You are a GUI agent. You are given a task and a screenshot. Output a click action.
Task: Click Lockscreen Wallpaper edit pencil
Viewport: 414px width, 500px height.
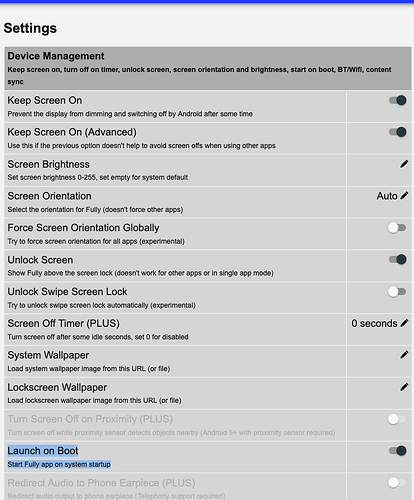point(404,387)
